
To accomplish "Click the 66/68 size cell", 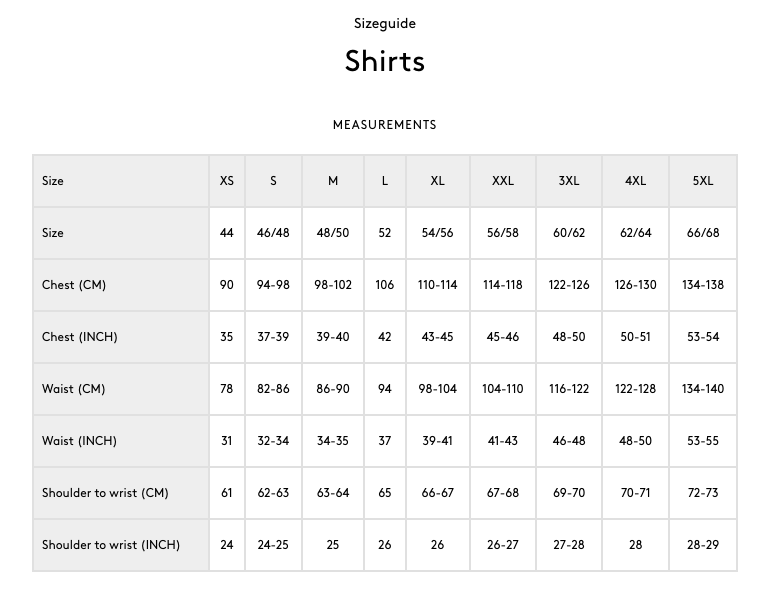I will tap(703, 233).
